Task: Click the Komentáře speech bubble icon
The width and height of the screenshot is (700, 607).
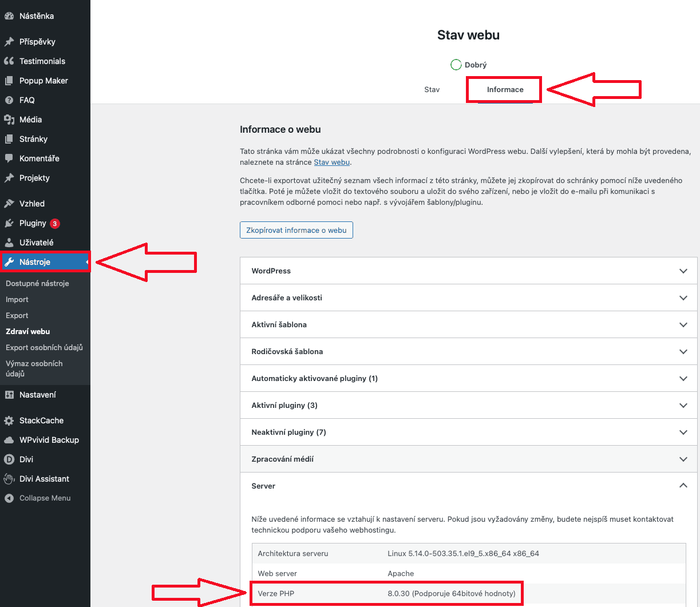Action: pyautogui.click(x=9, y=158)
